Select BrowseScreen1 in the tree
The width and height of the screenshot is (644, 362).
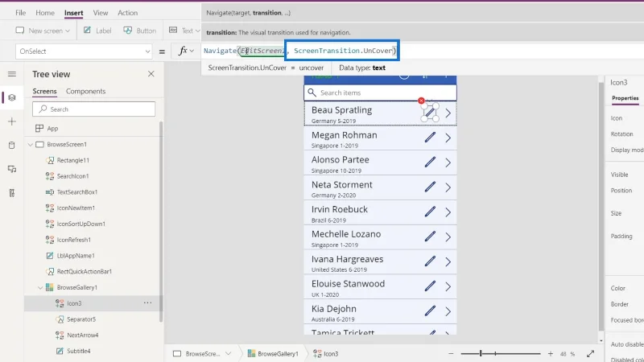[x=67, y=145]
